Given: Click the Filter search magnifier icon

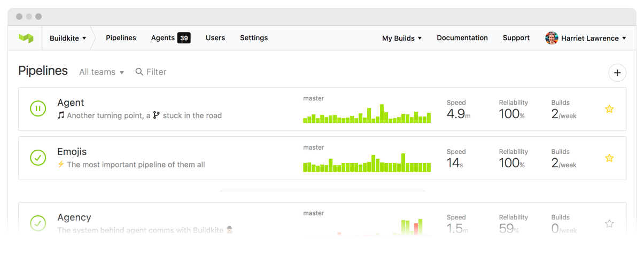Looking at the screenshot, I should (139, 72).
